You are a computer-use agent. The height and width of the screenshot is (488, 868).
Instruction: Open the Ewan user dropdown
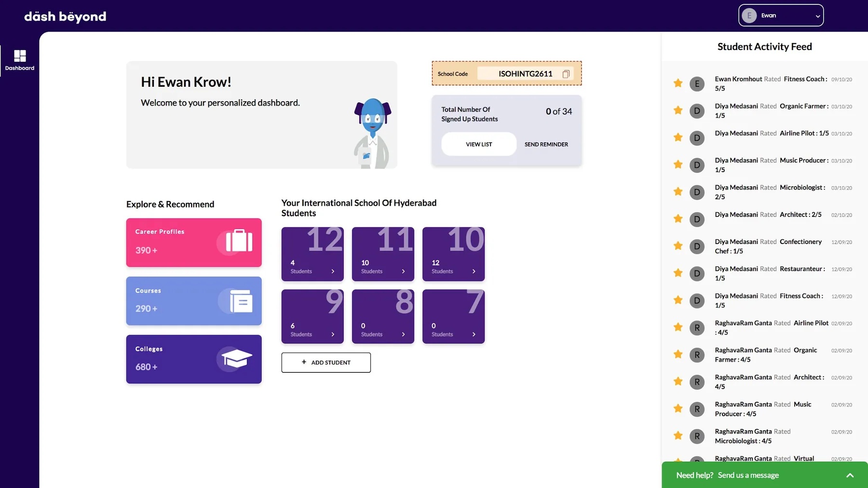pyautogui.click(x=781, y=15)
